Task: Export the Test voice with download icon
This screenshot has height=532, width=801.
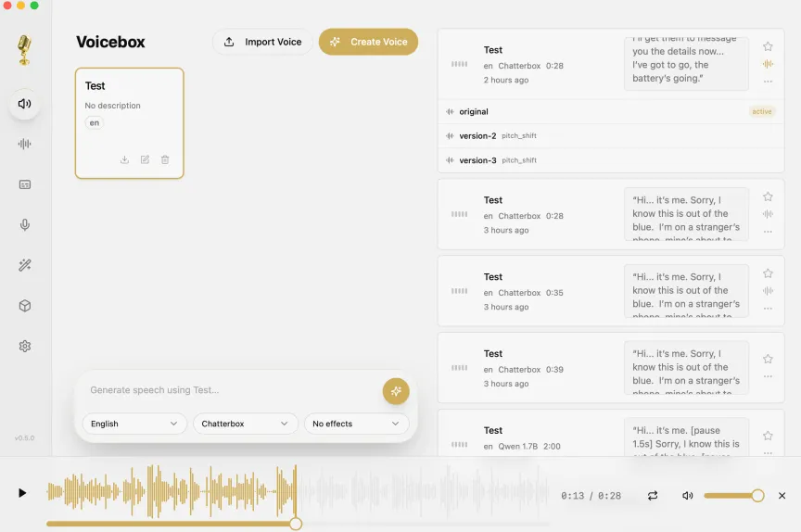Action: 124,159
